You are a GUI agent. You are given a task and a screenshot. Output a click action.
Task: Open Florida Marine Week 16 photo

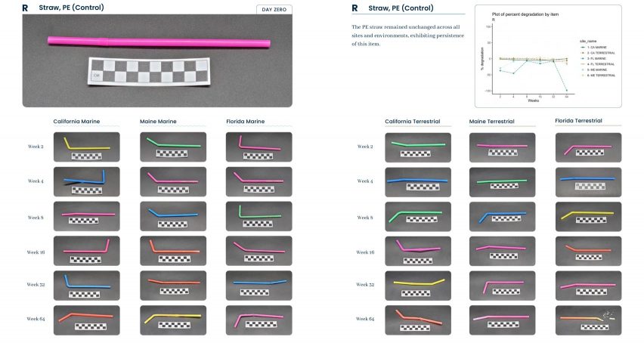tap(259, 251)
